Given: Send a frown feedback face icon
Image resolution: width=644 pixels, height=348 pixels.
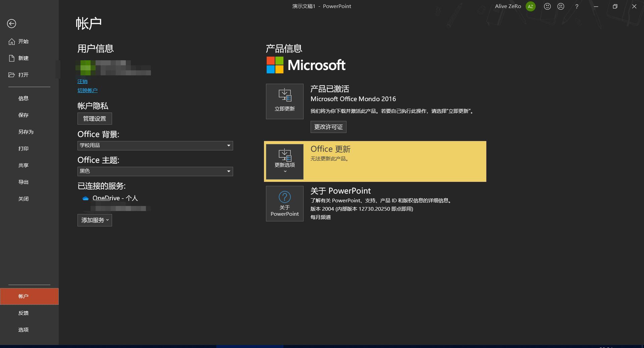Looking at the screenshot, I should coord(561,6).
